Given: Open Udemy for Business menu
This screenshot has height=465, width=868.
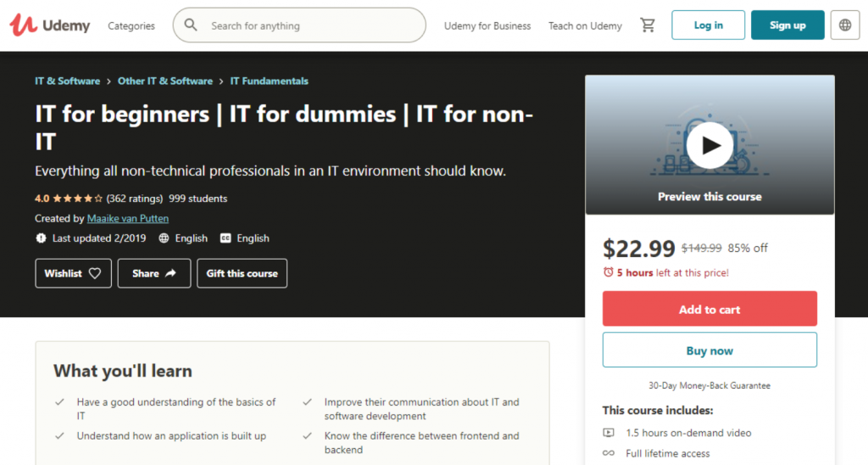Looking at the screenshot, I should click(487, 25).
